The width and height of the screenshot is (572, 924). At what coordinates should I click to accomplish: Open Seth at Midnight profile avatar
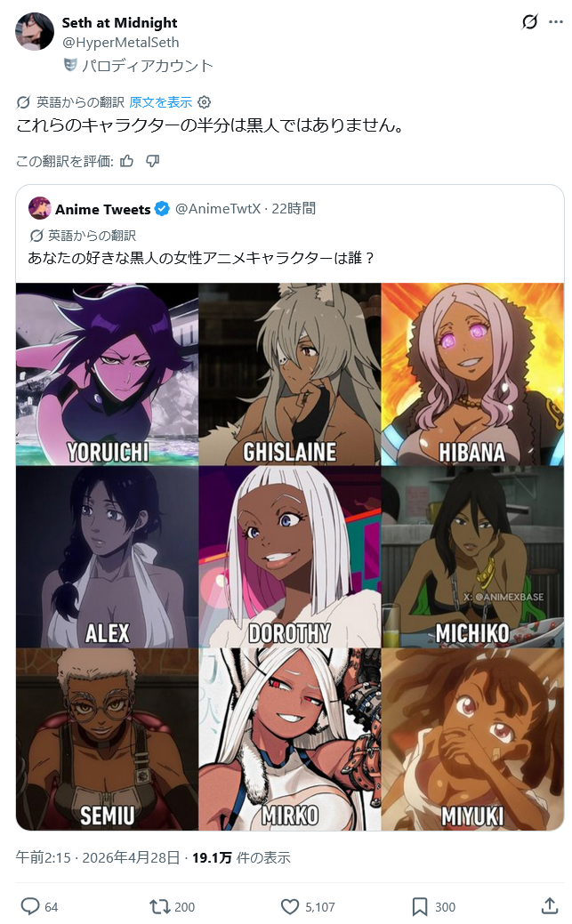tap(34, 31)
